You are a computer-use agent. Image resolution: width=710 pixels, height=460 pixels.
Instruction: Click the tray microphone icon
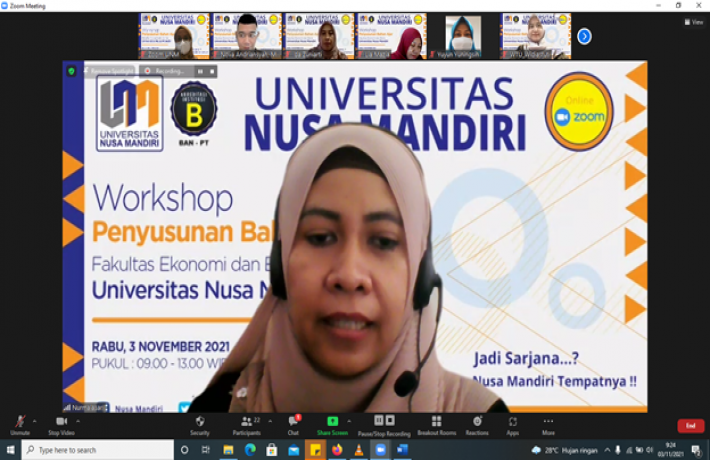pyautogui.click(x=618, y=450)
